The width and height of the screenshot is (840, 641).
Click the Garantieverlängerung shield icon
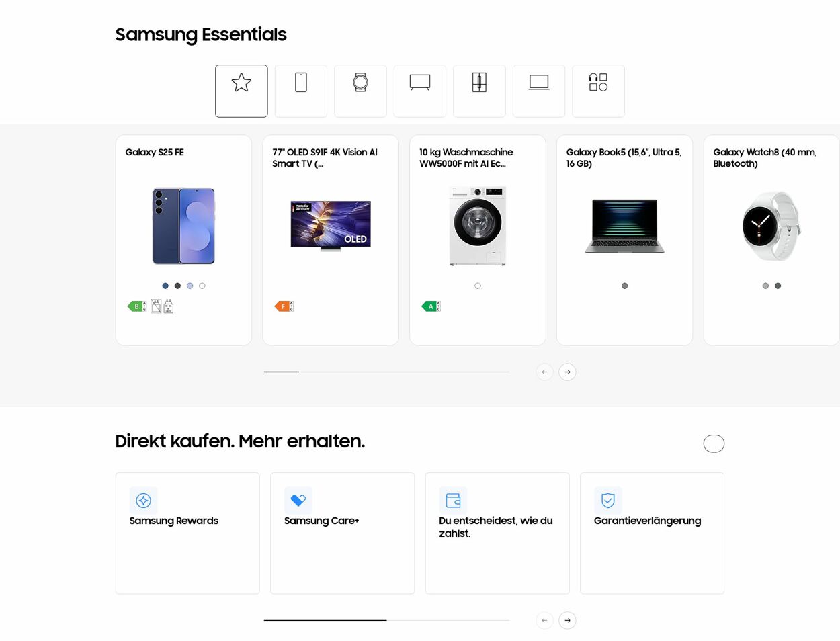pyautogui.click(x=608, y=501)
